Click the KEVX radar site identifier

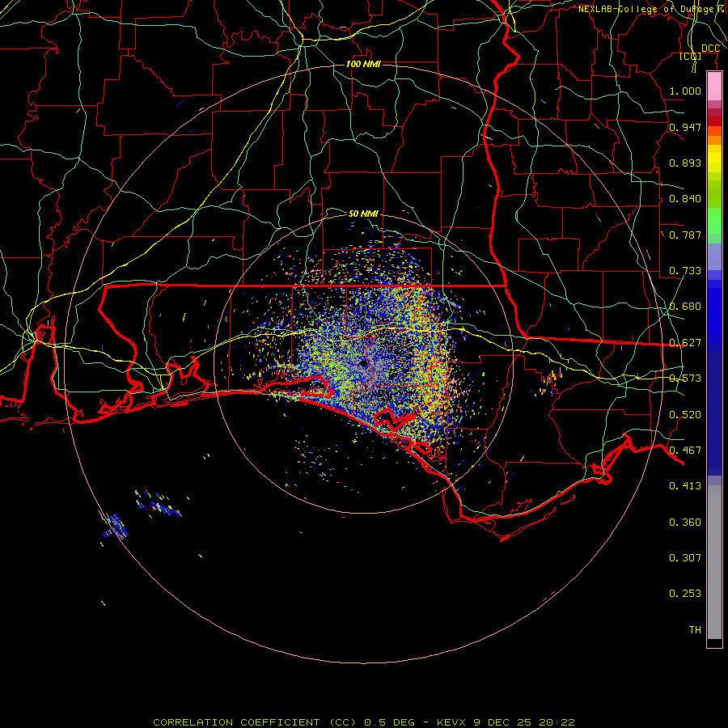(451, 722)
